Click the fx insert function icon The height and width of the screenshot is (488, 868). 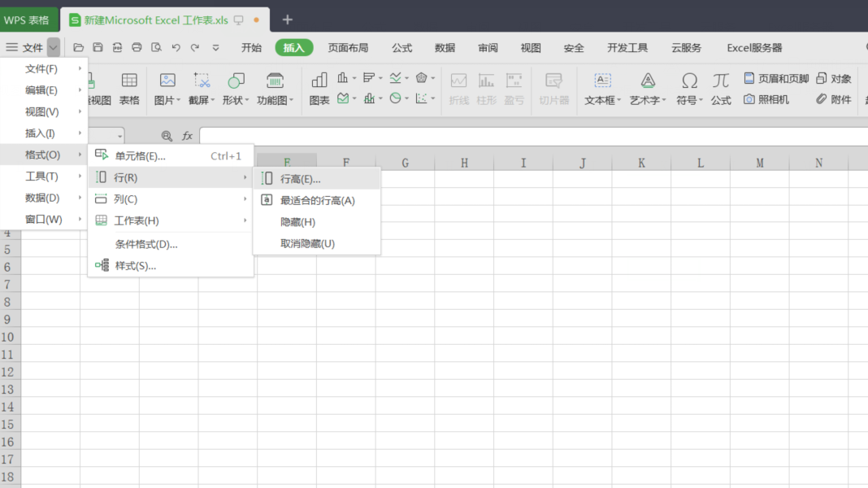click(187, 136)
